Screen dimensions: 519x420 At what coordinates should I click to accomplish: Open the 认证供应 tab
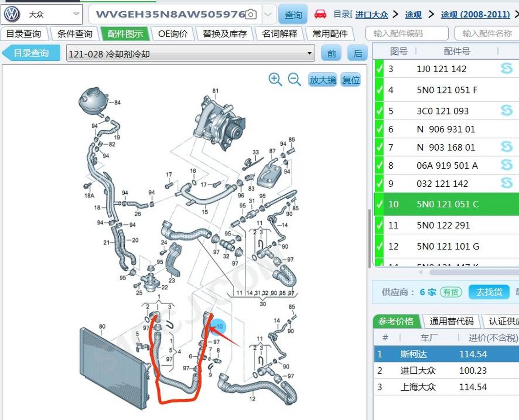click(x=502, y=321)
